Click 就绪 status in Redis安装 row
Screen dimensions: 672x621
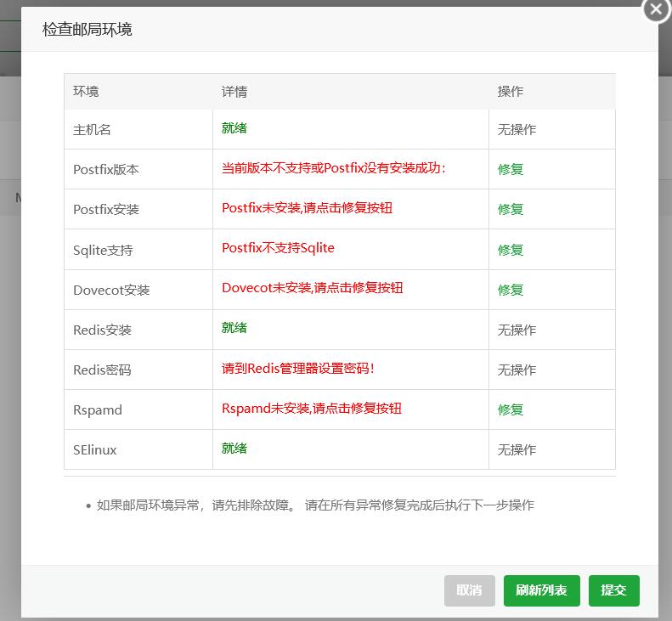(234, 328)
